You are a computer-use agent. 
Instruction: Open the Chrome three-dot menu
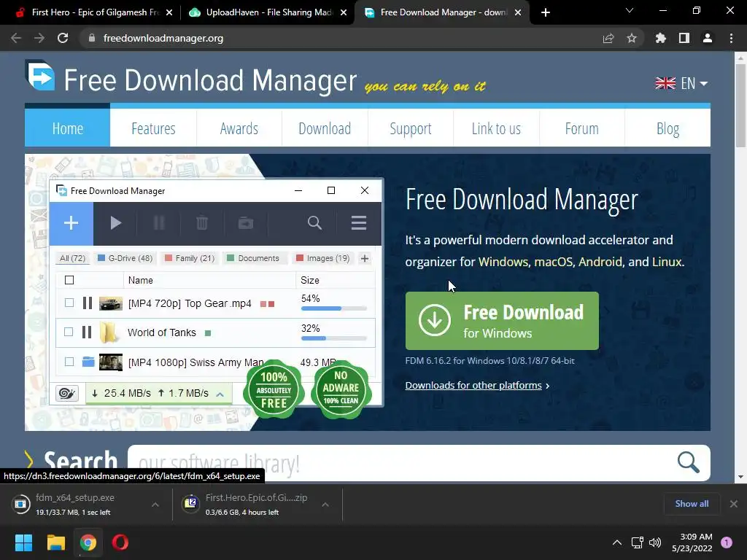731,38
